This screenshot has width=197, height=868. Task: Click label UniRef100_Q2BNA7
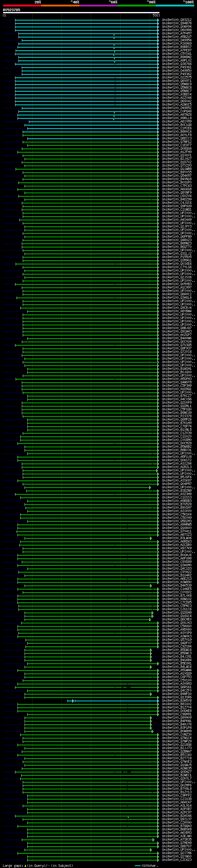coord(177,751)
